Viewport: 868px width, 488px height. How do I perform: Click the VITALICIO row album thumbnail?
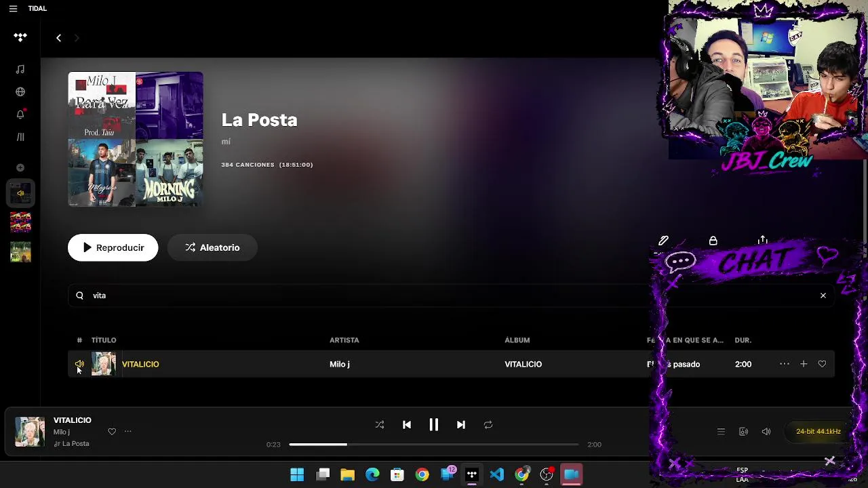[x=104, y=364]
